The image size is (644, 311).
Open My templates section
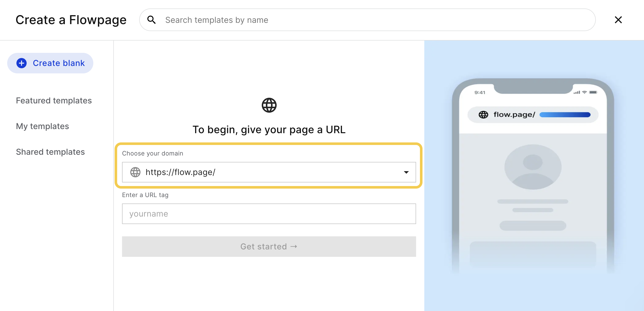click(43, 126)
